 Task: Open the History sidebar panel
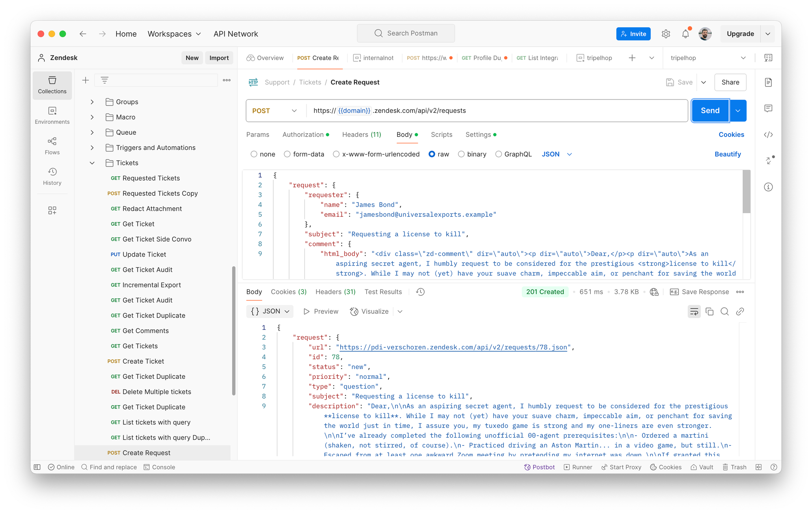[x=52, y=176]
